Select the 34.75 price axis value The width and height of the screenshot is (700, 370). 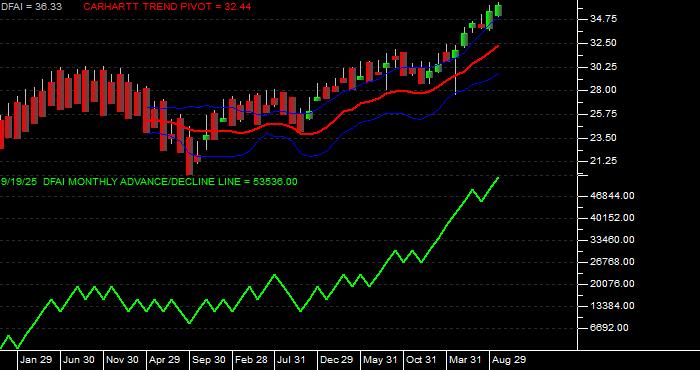(604, 19)
